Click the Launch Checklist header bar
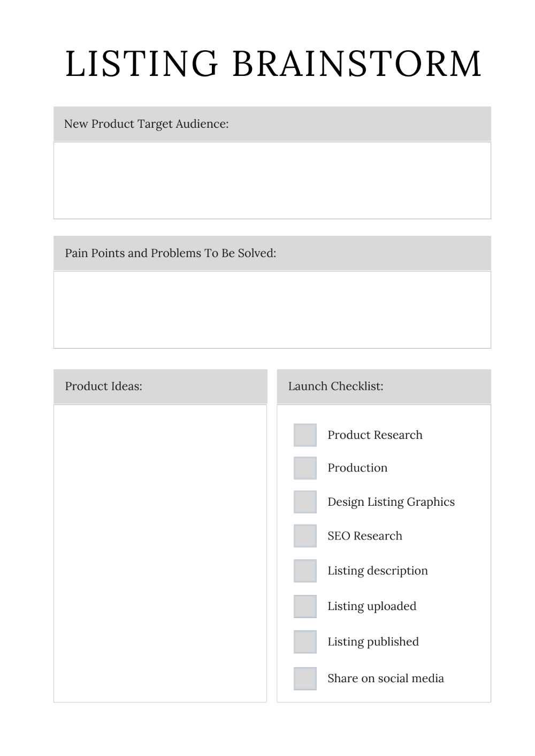This screenshot has width=535, height=756. [x=384, y=387]
